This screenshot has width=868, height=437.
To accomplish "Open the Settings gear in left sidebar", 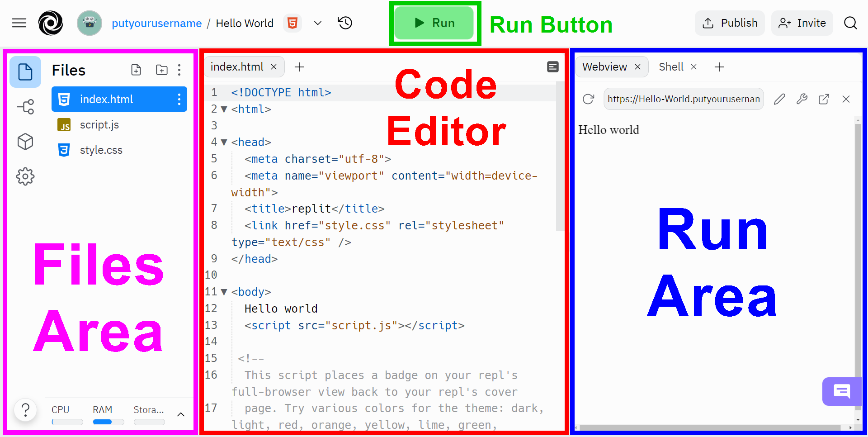I will click(x=25, y=176).
